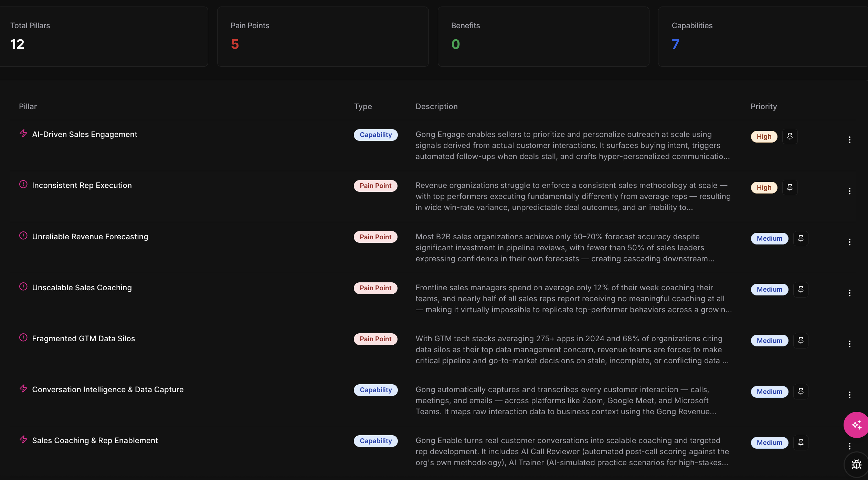
Task: Click the alert icon beside Fragmented GTM Data Silos
Action: click(23, 337)
